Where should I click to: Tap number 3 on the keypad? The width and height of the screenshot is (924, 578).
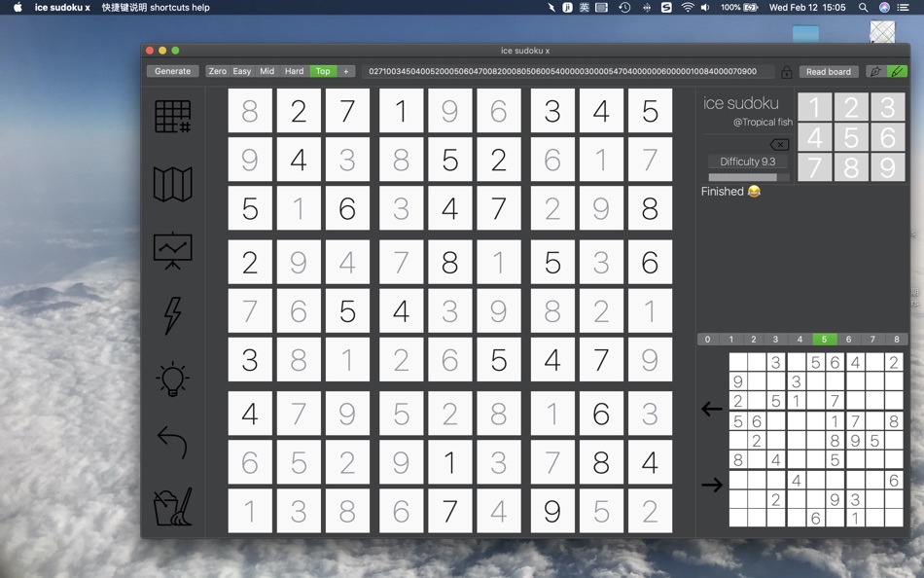point(887,107)
